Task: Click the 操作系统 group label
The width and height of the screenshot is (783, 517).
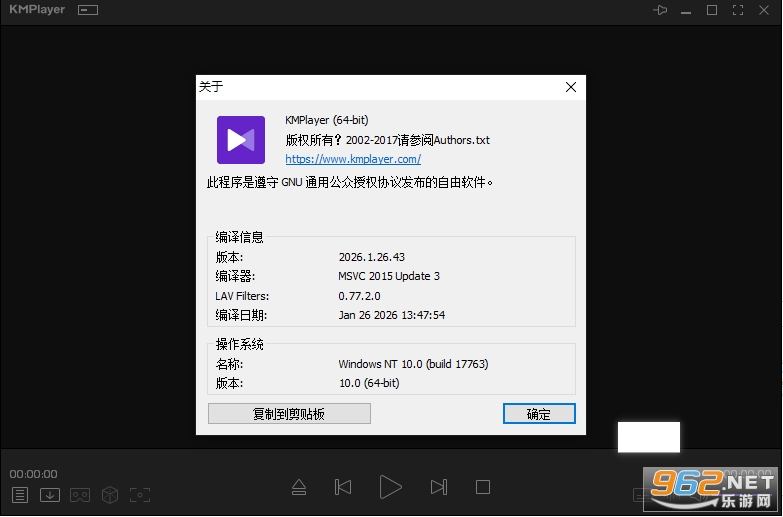Action: coord(239,344)
